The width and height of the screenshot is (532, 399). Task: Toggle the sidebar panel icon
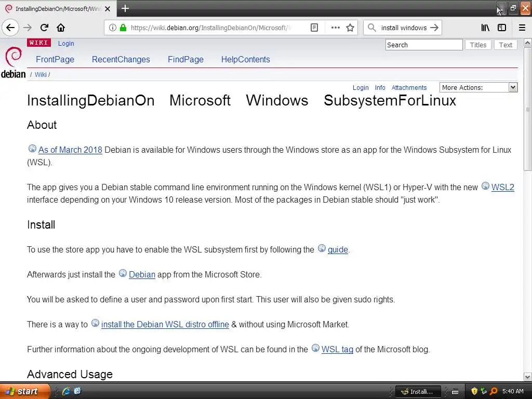(502, 28)
